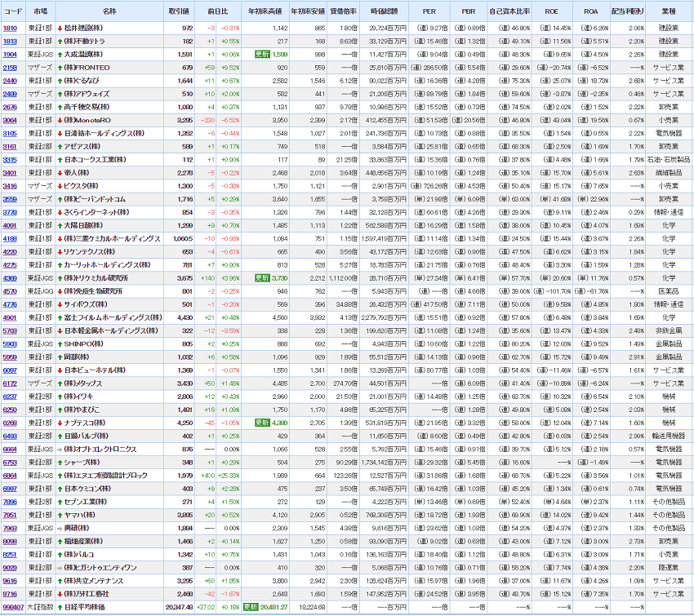Click the down arrow beside 日清紡ホールディングス(株)

click(60, 134)
